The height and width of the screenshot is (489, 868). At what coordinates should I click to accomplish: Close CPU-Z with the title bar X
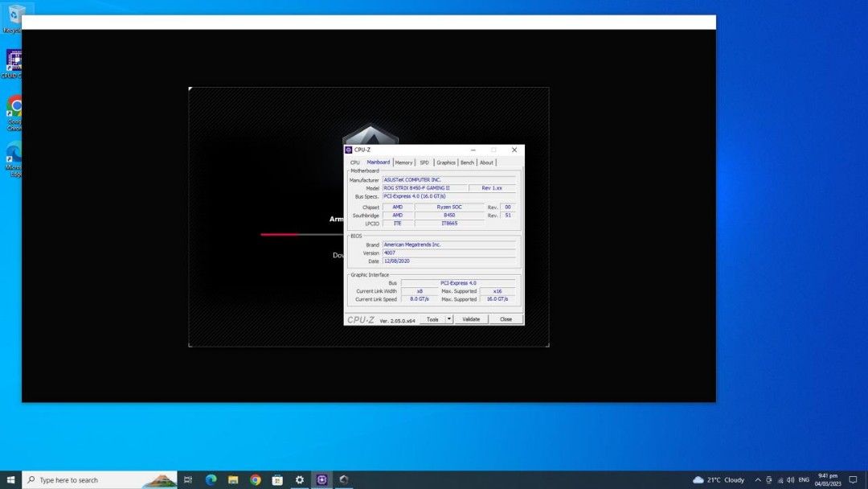(514, 150)
